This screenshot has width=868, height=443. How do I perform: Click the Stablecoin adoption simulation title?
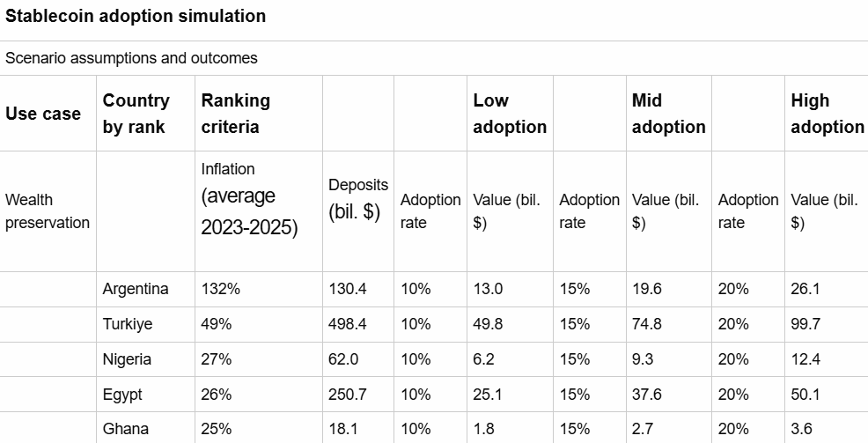[x=136, y=17]
